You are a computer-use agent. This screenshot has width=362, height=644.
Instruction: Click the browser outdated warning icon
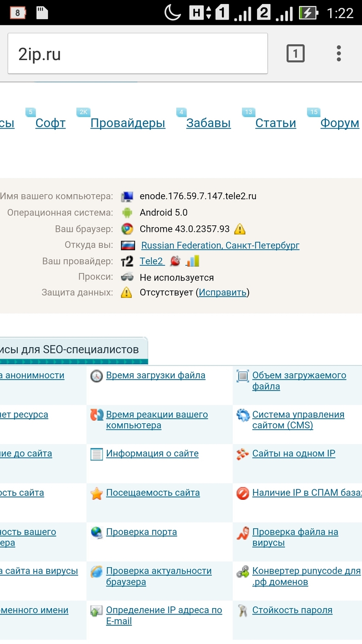click(x=240, y=229)
